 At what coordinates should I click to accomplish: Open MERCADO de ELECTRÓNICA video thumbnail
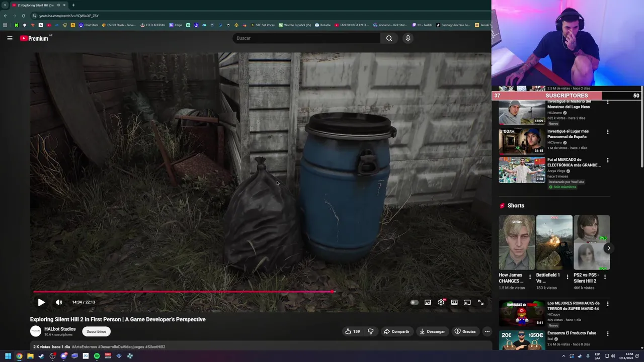pyautogui.click(x=522, y=170)
